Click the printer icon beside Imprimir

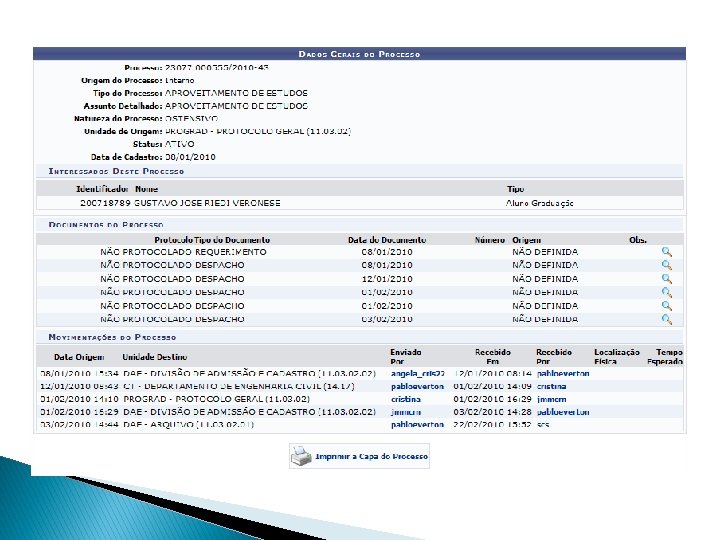[301, 456]
